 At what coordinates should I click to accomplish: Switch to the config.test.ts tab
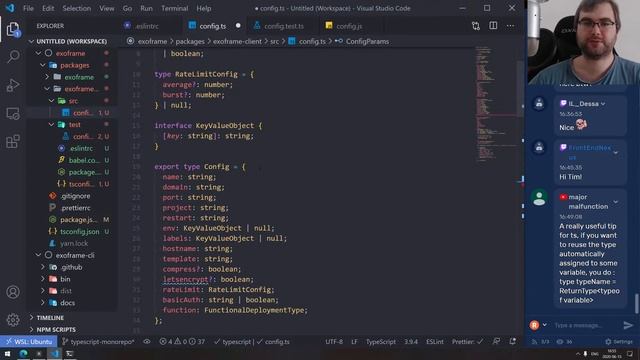(x=284, y=26)
